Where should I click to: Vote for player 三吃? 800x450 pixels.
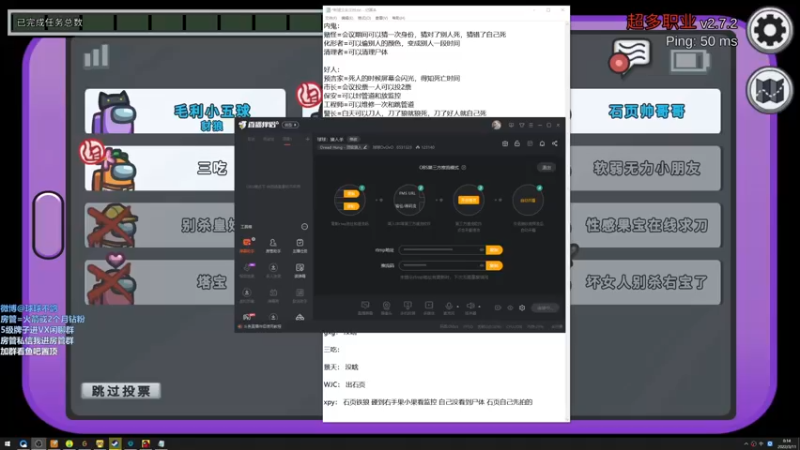point(160,168)
